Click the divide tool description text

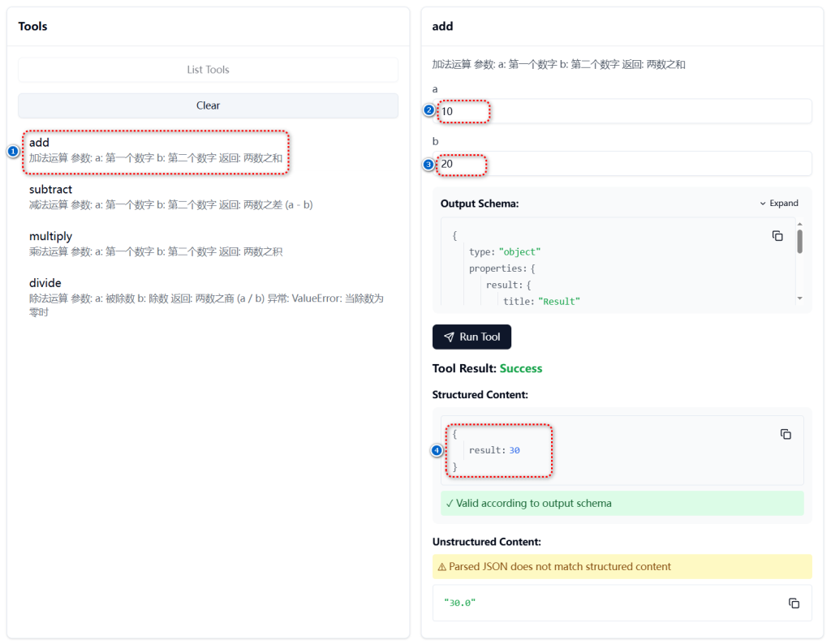pyautogui.click(x=207, y=305)
